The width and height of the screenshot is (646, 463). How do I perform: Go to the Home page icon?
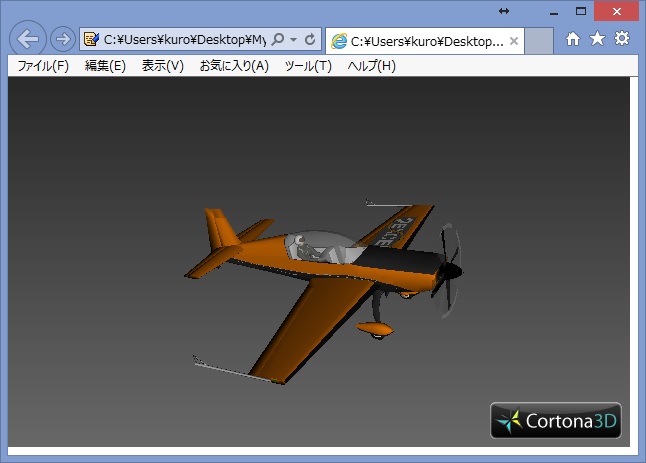coord(573,39)
